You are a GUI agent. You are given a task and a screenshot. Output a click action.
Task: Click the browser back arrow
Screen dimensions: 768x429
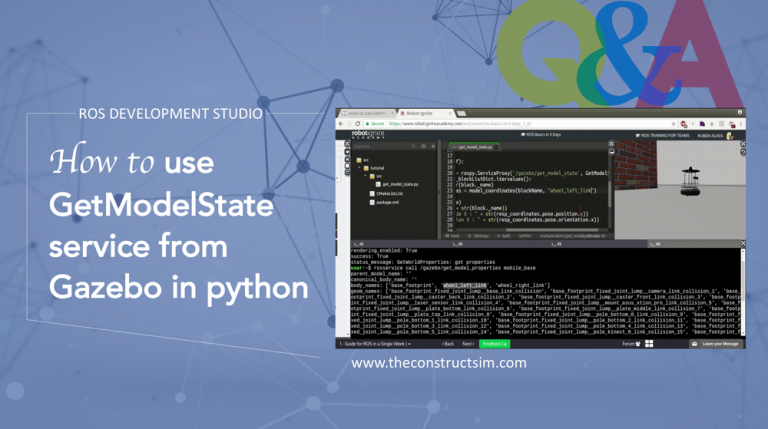(341, 124)
